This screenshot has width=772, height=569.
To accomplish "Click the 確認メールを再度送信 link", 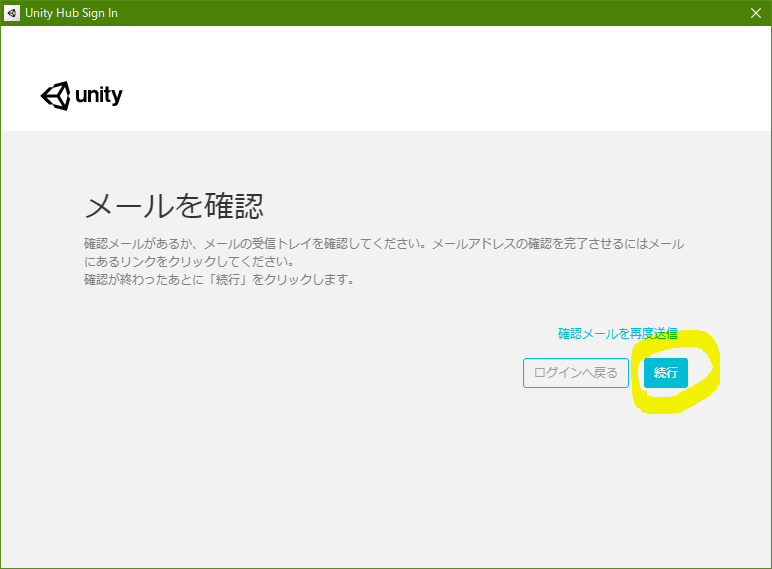I will (x=617, y=334).
